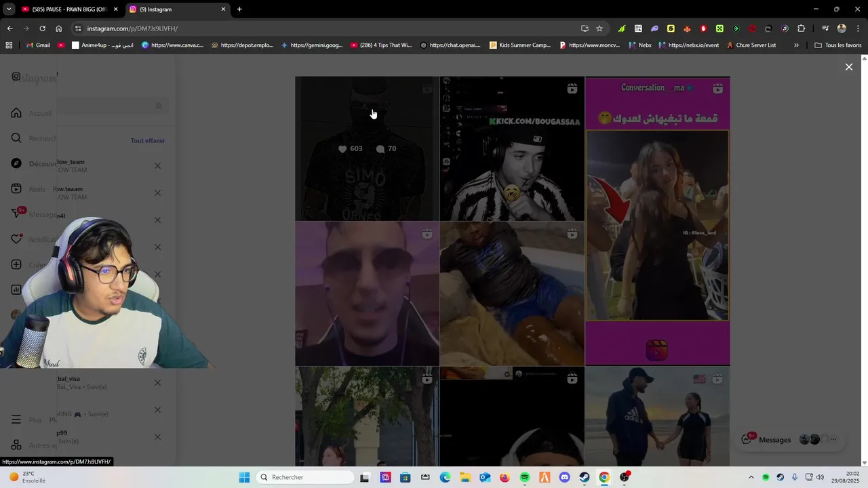Open Notifications heart icon
This screenshot has width=868, height=488.
pyautogui.click(x=16, y=239)
